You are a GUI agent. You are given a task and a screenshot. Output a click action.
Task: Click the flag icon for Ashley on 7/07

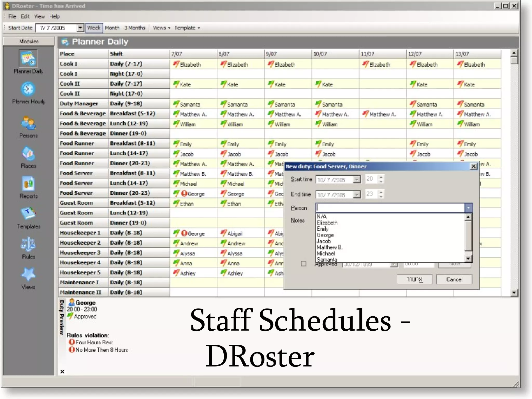click(x=176, y=273)
